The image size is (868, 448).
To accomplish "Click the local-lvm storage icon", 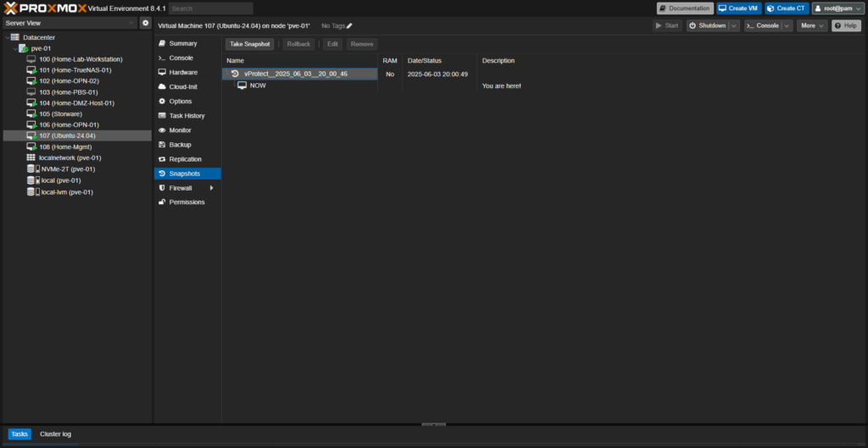I will pyautogui.click(x=31, y=192).
